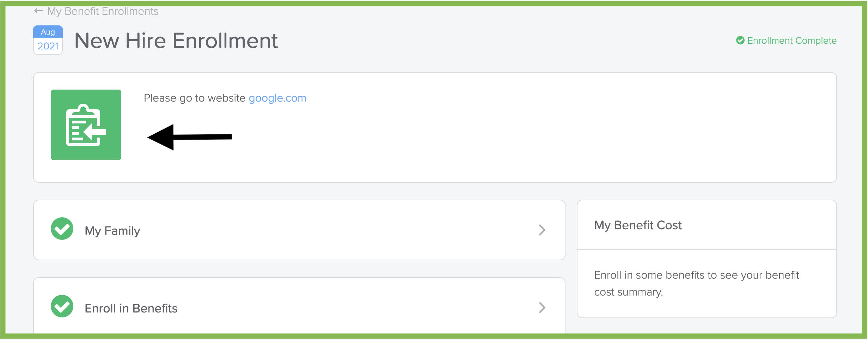Click the Enrollment Complete checkmark icon
Screen dimensions: 868x340
[x=740, y=41]
